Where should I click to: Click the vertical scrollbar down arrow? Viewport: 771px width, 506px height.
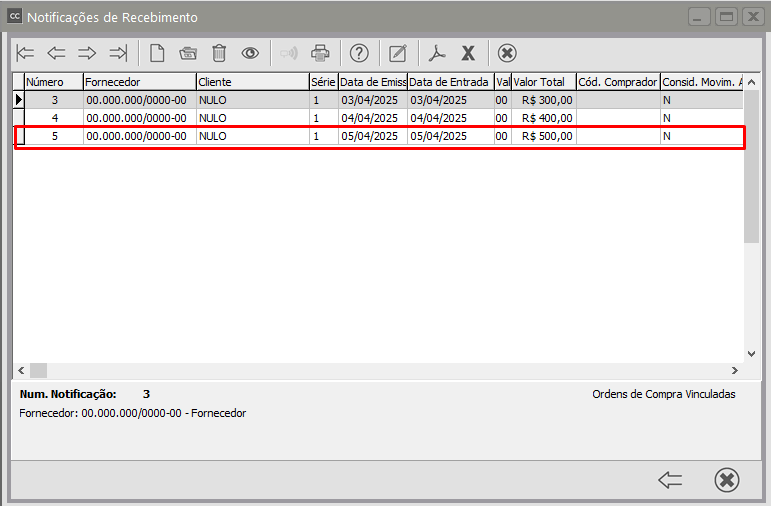(752, 353)
